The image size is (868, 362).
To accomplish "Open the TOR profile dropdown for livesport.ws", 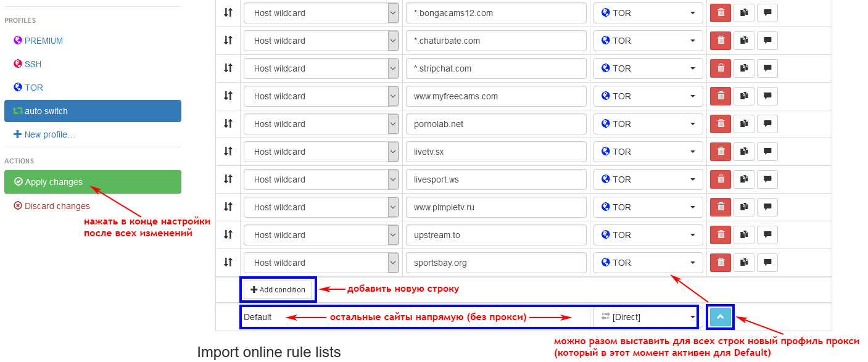I will pos(648,179).
